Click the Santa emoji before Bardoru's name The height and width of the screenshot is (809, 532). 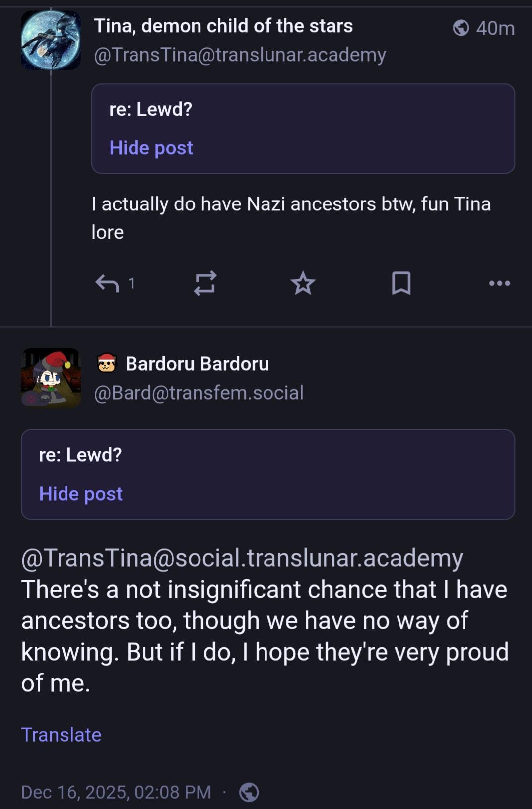(107, 363)
